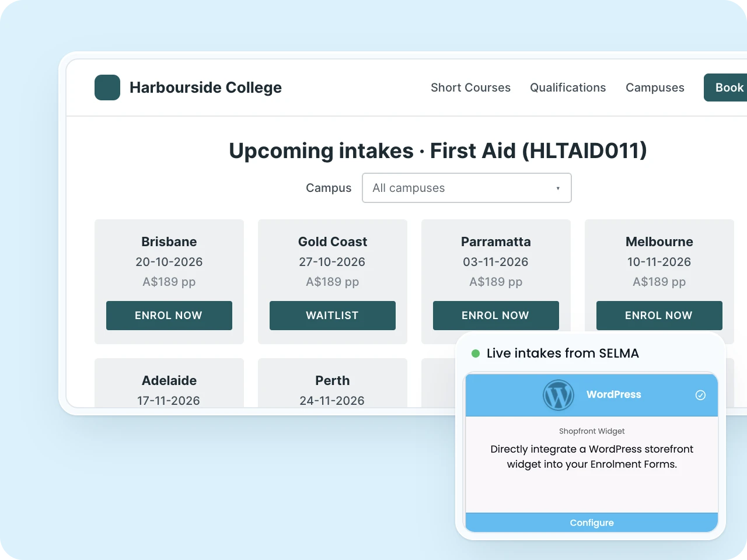The image size is (747, 560).
Task: Click the WordPress logo icon
Action: 558,395
